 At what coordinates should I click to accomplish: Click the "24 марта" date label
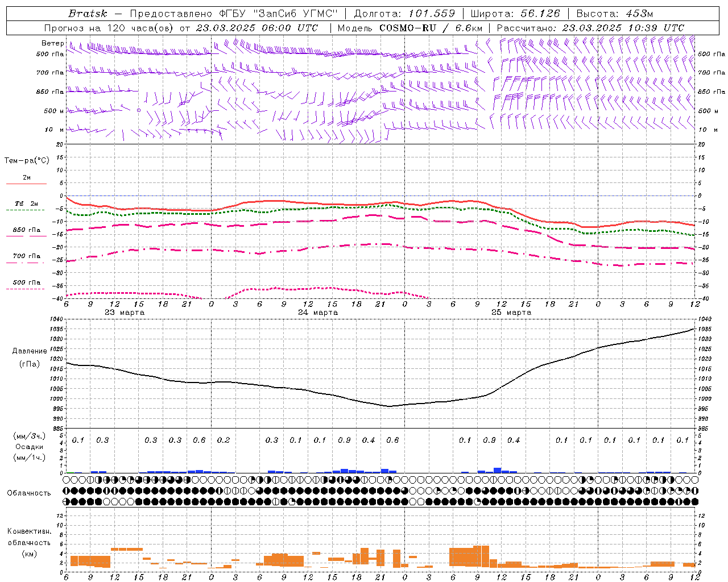(318, 313)
